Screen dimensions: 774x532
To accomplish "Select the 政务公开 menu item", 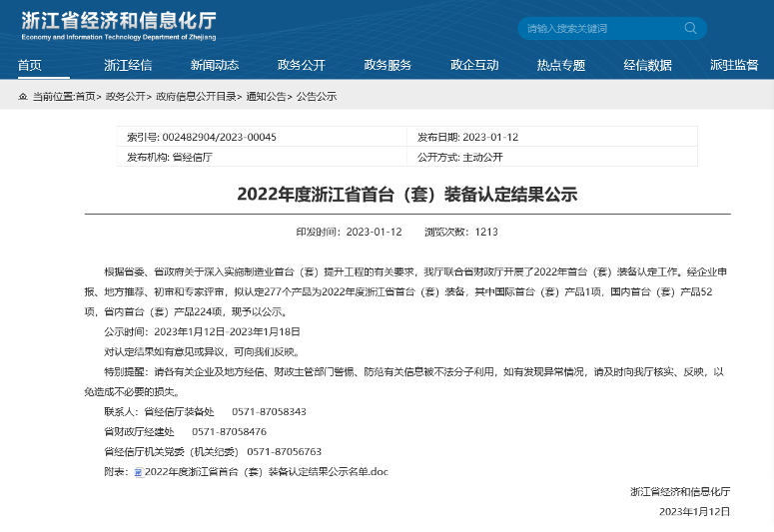I will (302, 65).
